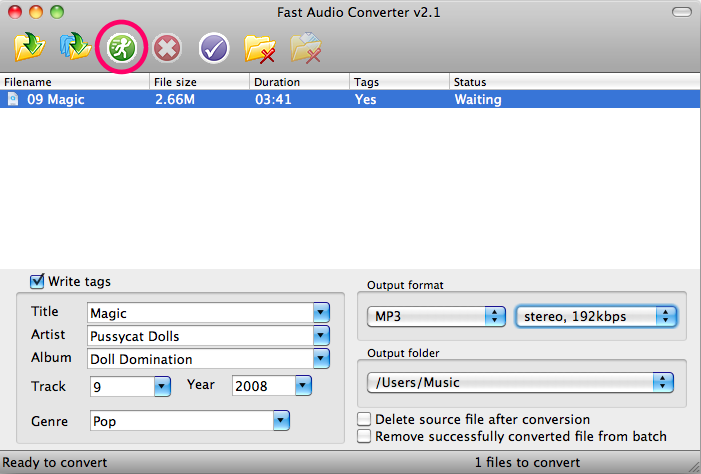701x474 pixels.
Task: Minimize the window with yellow button
Action: click(x=36, y=12)
